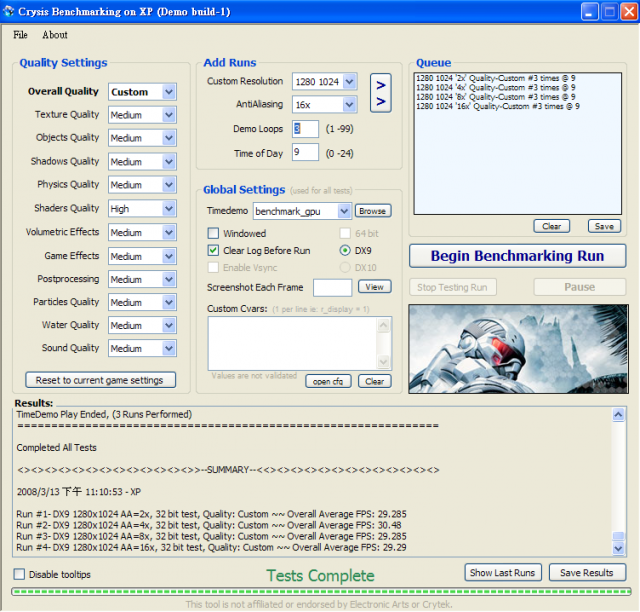Screen dimensions: 640x612
Task: Click the Stop Testing Run button
Action: [x=453, y=287]
